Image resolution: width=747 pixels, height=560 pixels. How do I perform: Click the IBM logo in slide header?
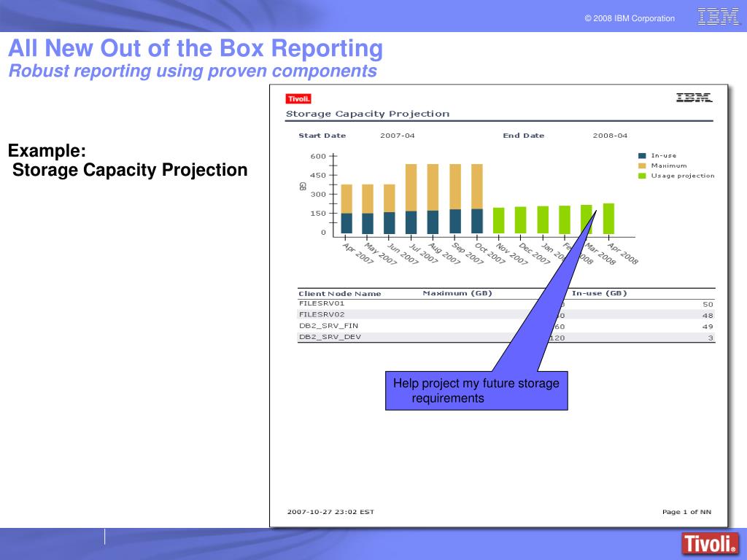point(718,17)
